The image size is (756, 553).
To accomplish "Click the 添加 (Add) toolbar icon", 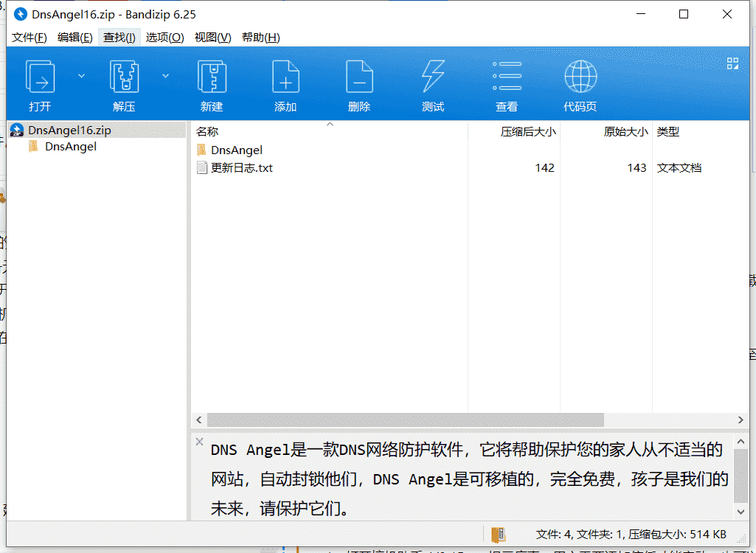I will pos(285,77).
